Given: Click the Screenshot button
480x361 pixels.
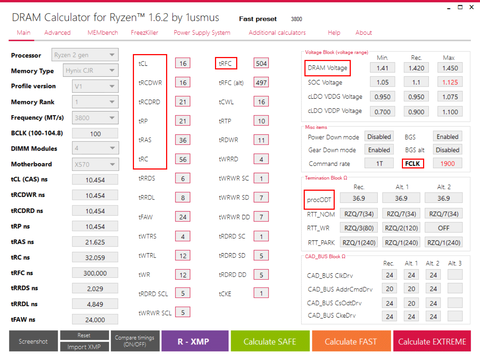Looking at the screenshot, I should click(33, 341).
